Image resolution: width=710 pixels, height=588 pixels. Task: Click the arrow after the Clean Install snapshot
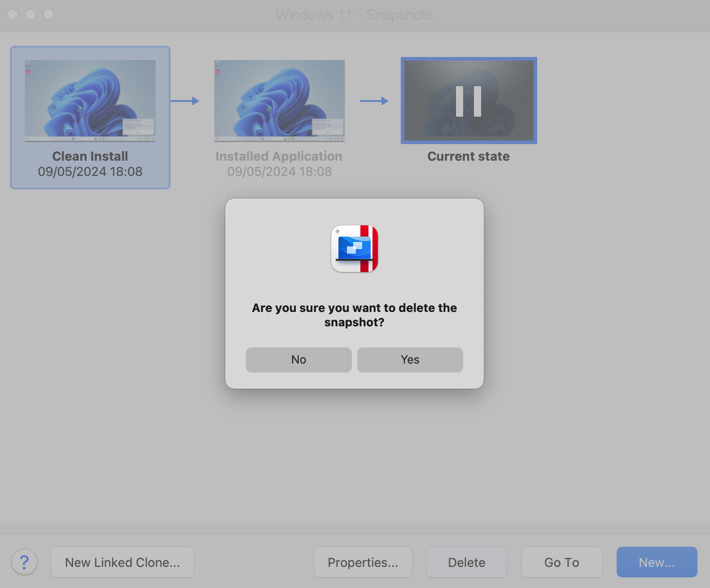185,101
